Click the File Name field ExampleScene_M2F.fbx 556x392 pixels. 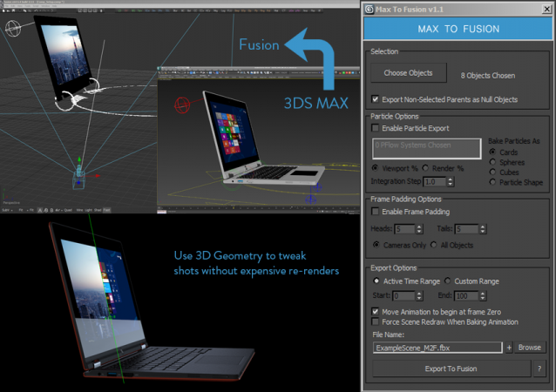click(x=437, y=348)
